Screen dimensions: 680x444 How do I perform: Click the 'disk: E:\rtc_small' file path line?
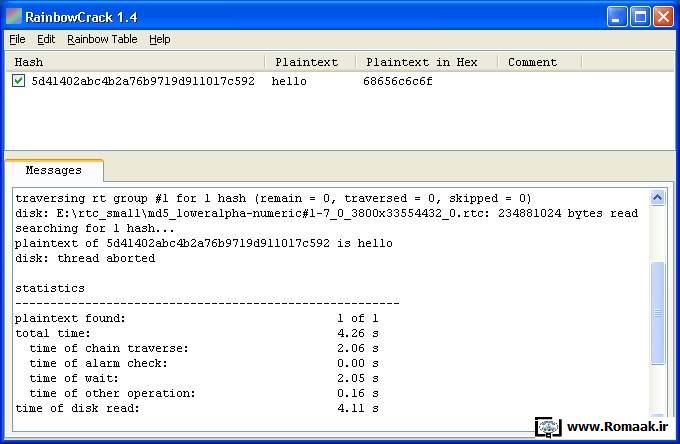click(x=327, y=213)
